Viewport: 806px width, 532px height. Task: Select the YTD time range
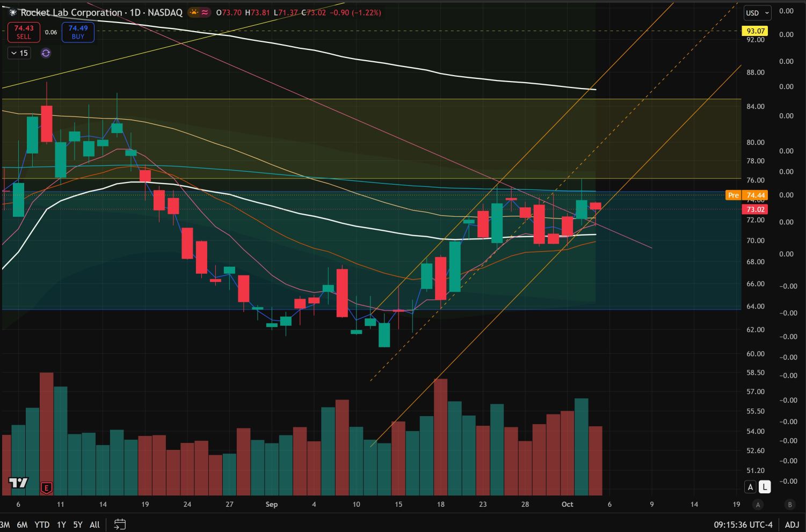tap(41, 524)
